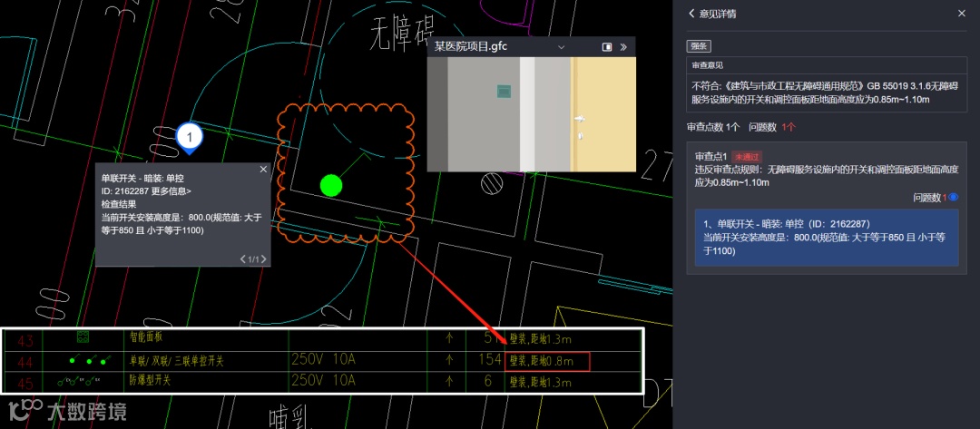Viewport: 980px width, 429px height.
Task: Click the 强条 tag
Action: (699, 46)
